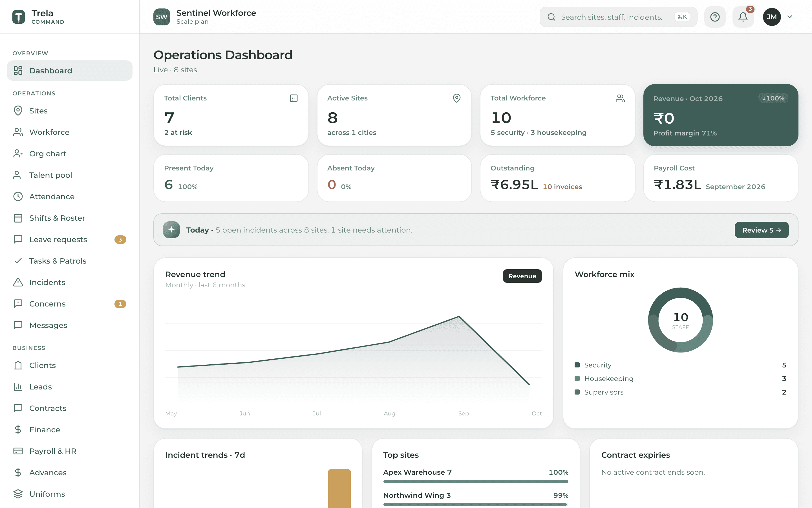Viewport: 812px width, 508px height.
Task: Click the building icon on Total Clients card
Action: tap(294, 98)
